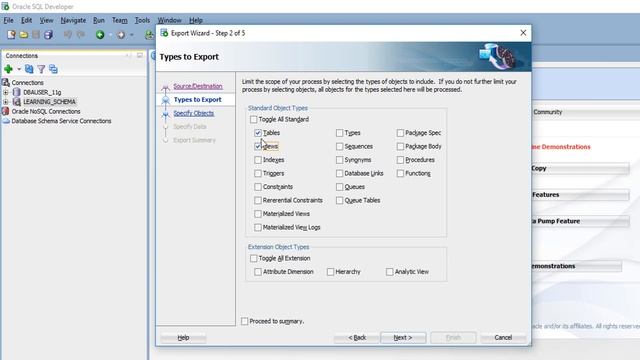
Task: Enable the Functions checkbox
Action: pos(400,173)
